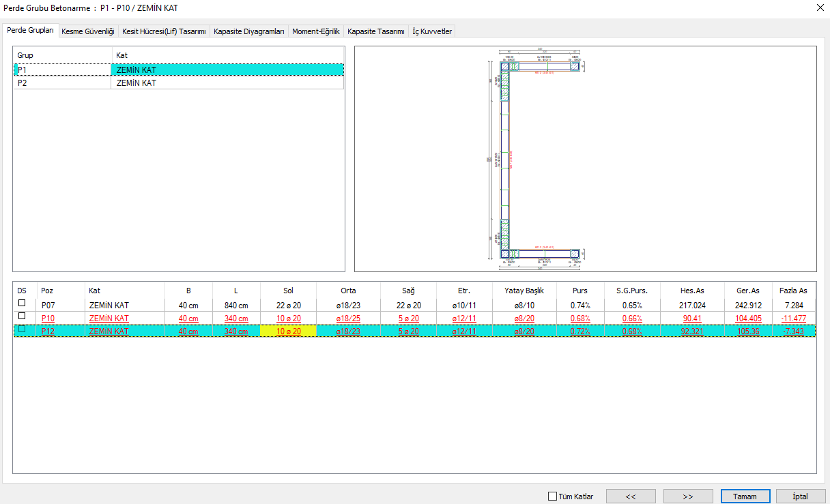Screen dimensions: 830x504
Task: Close the Perde Grubu Betonarme dialog
Action: tap(820, 8)
